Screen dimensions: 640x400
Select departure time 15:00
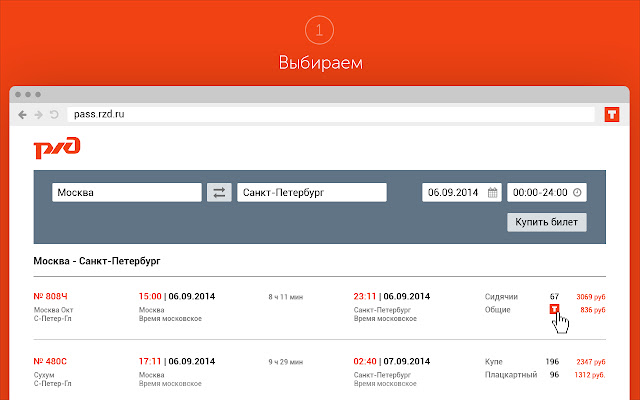pyautogui.click(x=150, y=296)
